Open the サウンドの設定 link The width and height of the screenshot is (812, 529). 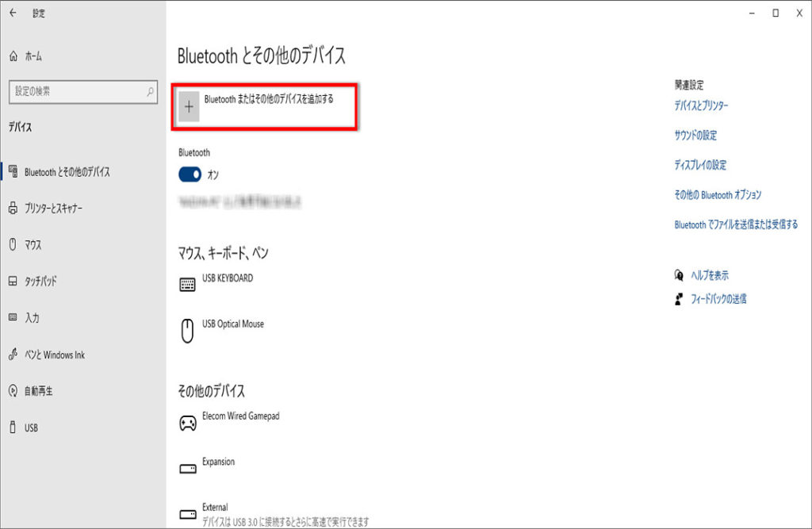[x=695, y=136]
